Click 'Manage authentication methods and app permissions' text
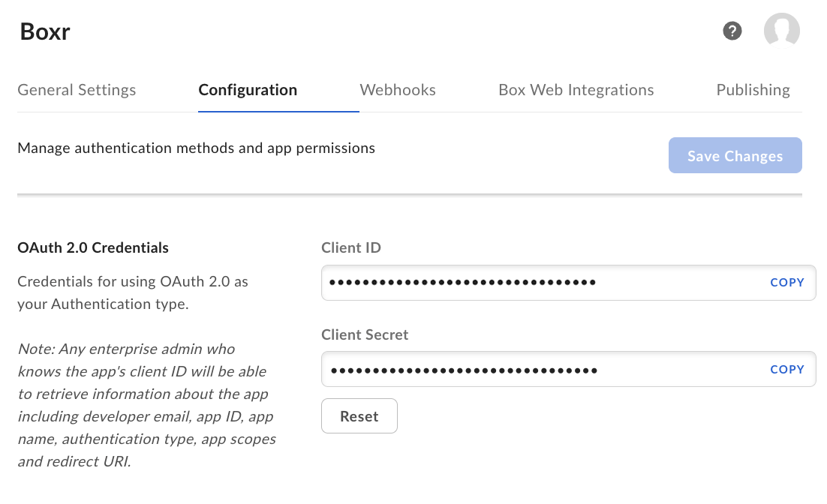 196,148
